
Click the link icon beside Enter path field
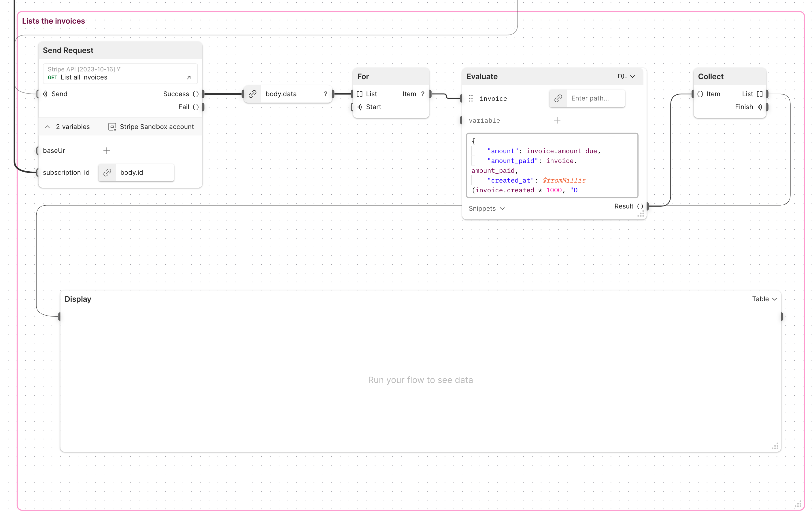pyautogui.click(x=558, y=98)
